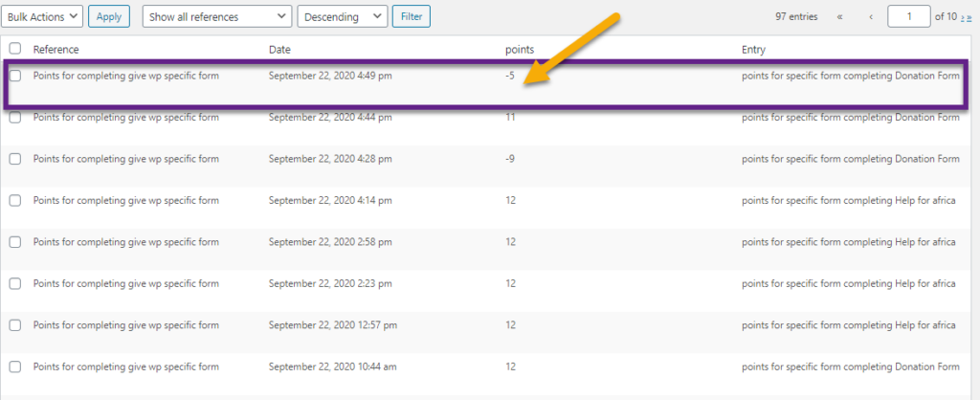
Task: Check the row dated 4:44 pm
Action: pyautogui.click(x=15, y=118)
